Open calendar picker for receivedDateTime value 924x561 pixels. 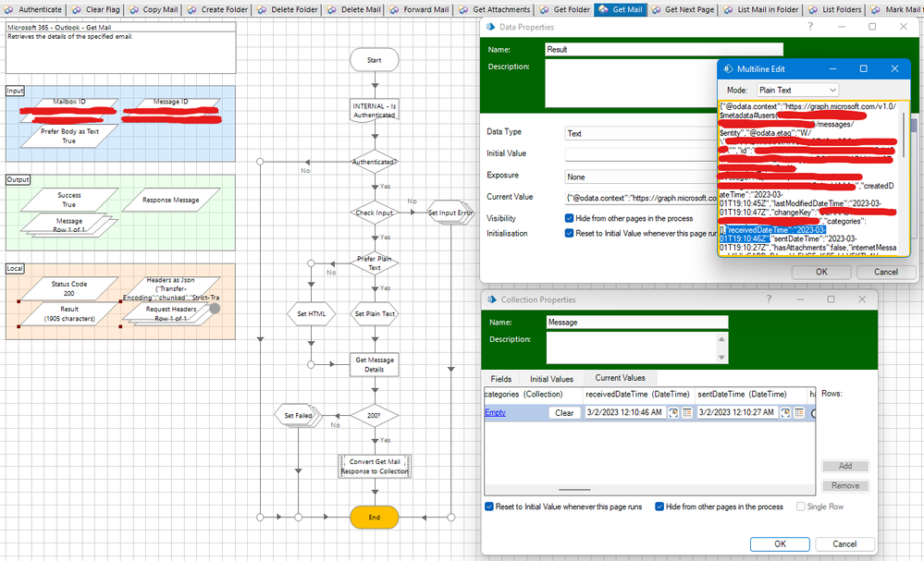(687, 412)
